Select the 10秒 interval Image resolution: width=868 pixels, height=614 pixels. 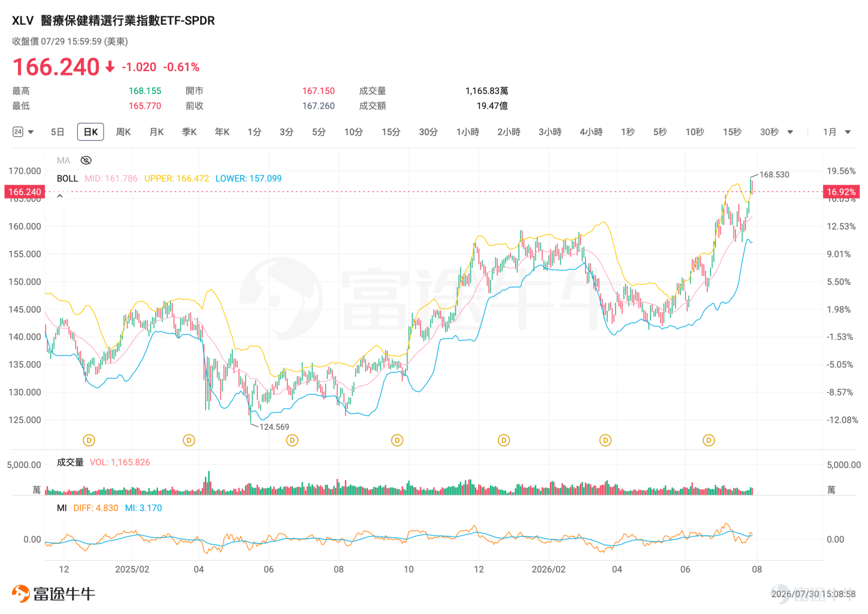pos(695,132)
